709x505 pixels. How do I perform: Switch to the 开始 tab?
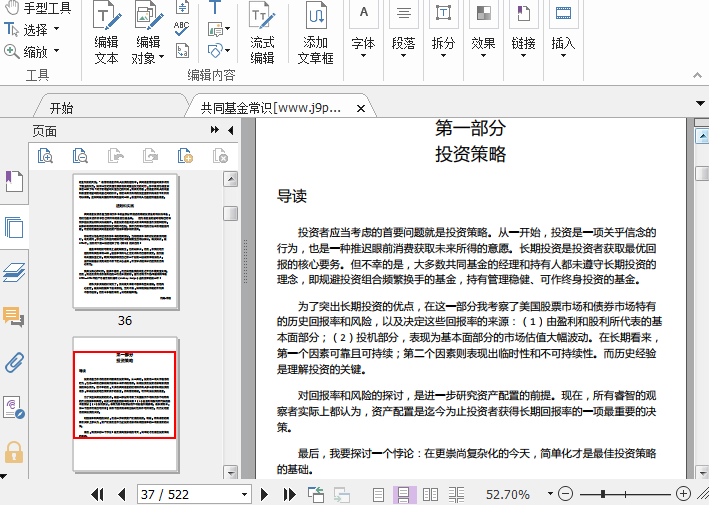pyautogui.click(x=61, y=108)
